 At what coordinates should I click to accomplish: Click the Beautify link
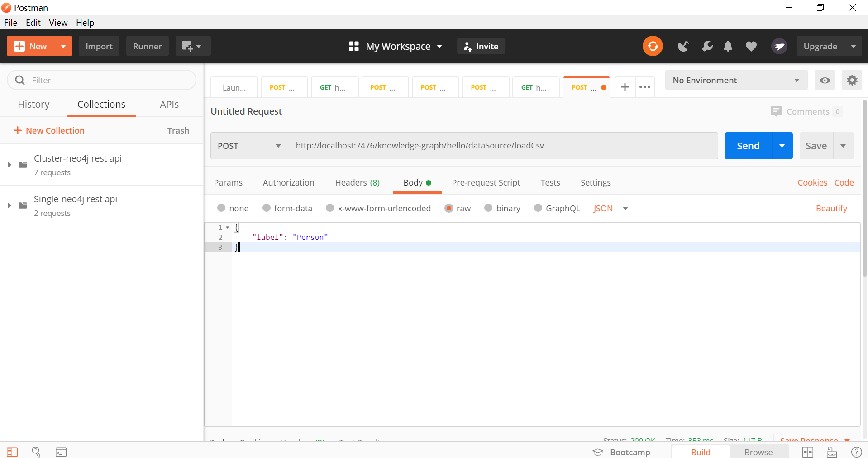[831, 208]
